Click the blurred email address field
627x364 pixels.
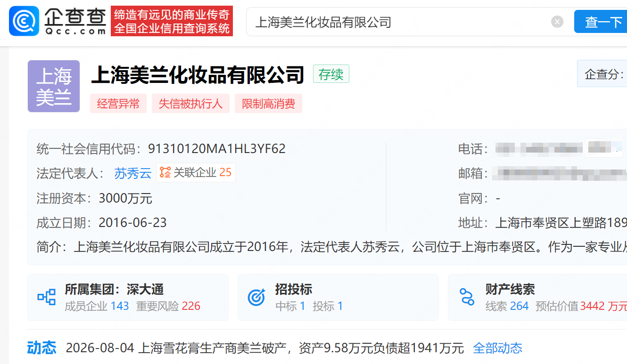(560, 173)
